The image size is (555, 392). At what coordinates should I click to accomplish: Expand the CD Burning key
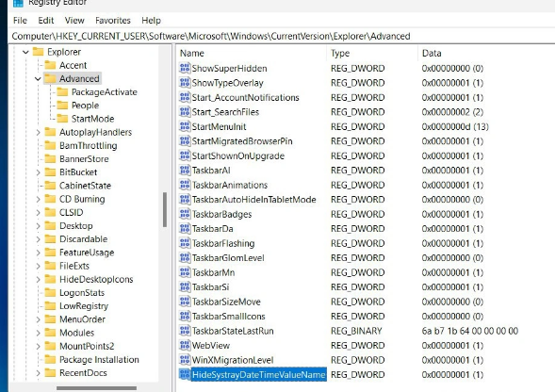[38, 199]
